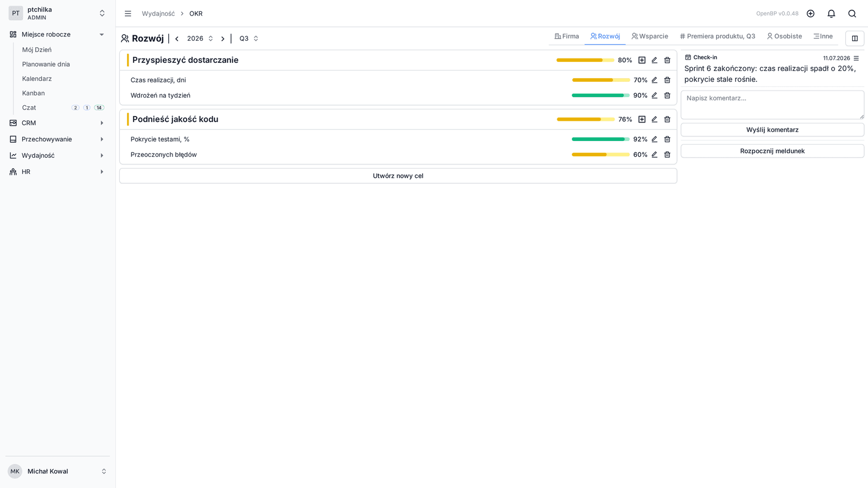
Task: Edit Pokrycie testami, % key result
Action: click(x=654, y=139)
